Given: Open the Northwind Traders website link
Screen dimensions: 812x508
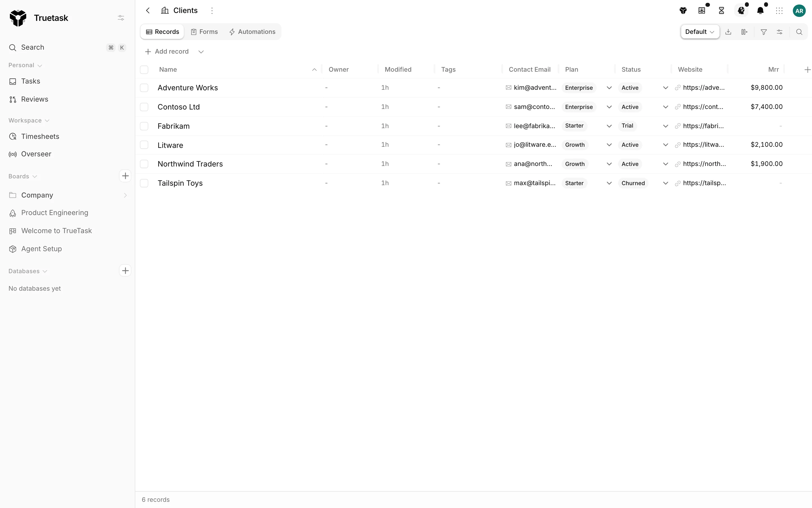Looking at the screenshot, I should (704, 164).
